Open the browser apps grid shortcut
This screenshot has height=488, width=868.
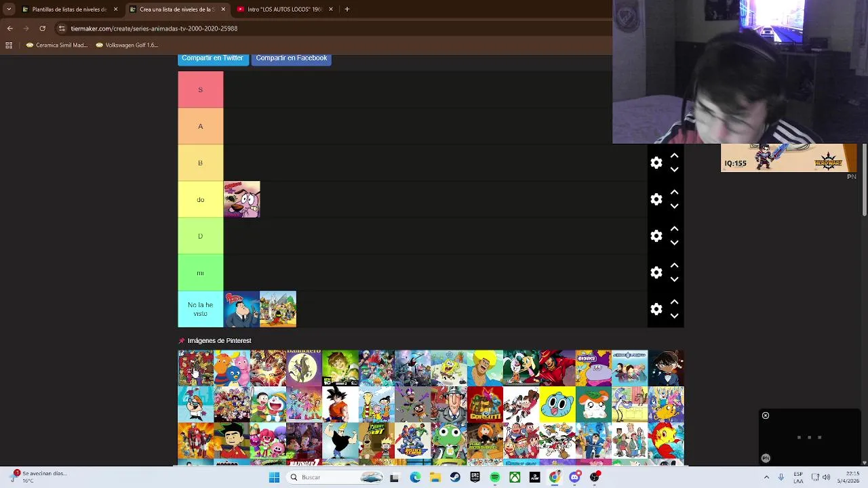[9, 45]
